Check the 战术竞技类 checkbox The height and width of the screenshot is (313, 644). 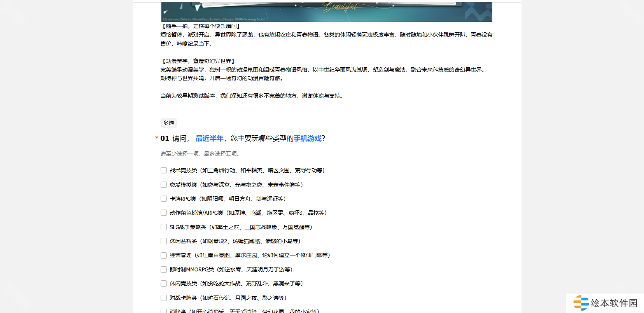tap(164, 170)
